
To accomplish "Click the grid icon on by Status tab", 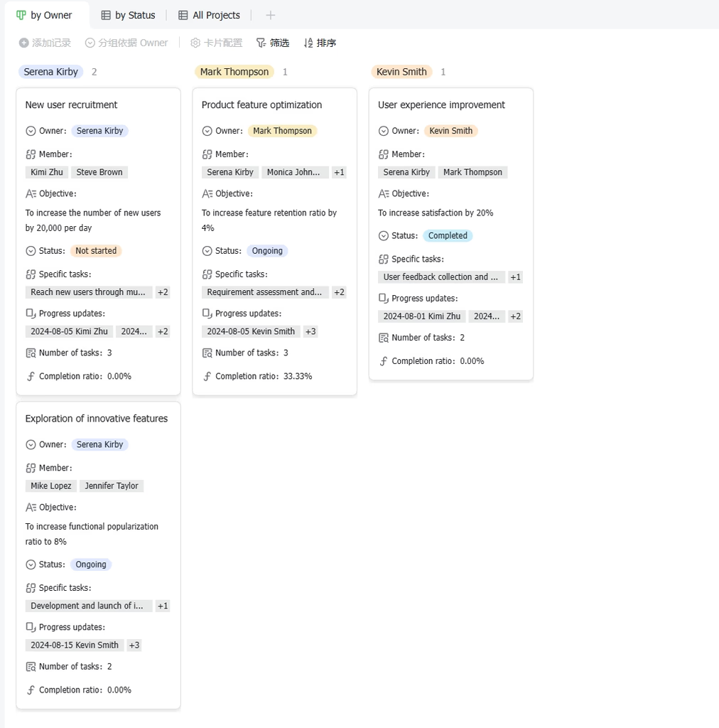I will (x=106, y=16).
